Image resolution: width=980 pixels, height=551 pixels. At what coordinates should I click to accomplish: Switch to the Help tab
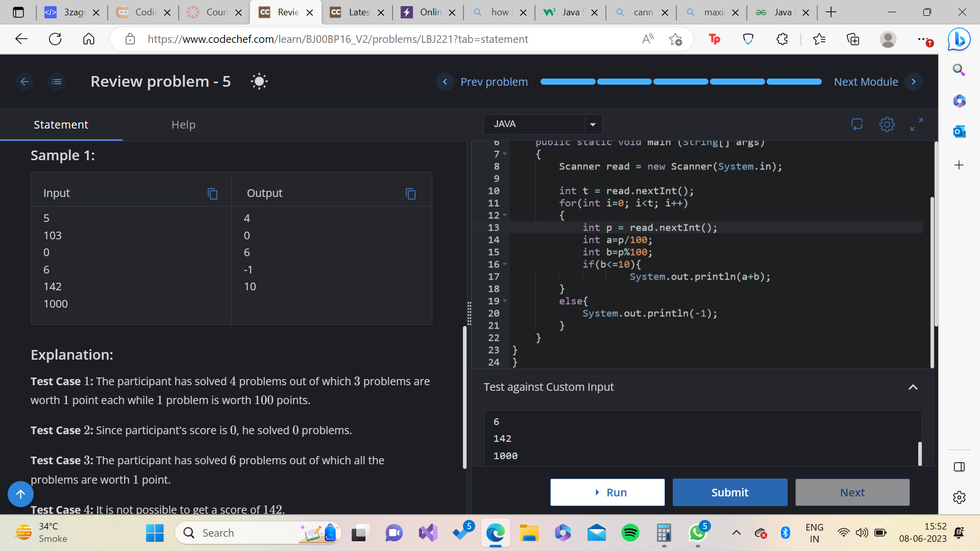click(183, 124)
